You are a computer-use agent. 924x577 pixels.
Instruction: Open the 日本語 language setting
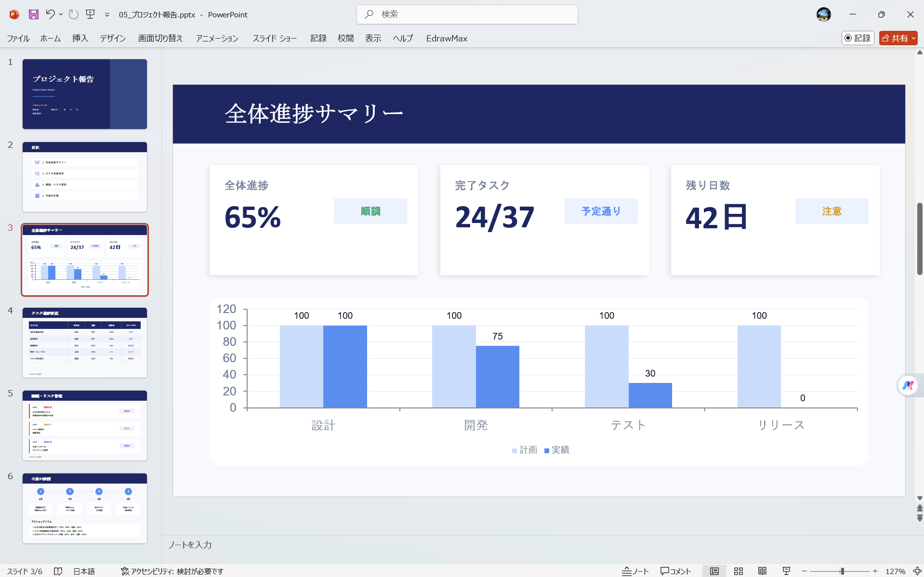tap(84, 571)
